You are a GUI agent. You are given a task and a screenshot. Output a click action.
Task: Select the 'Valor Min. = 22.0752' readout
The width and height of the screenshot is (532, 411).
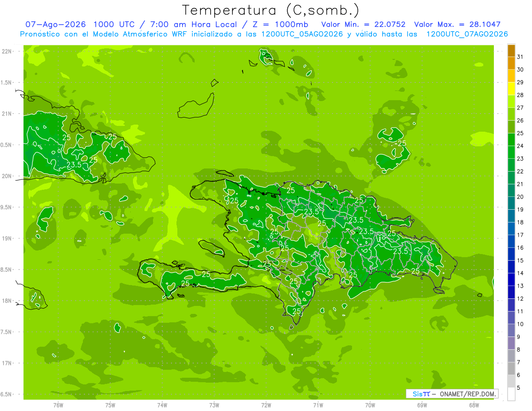point(363,24)
